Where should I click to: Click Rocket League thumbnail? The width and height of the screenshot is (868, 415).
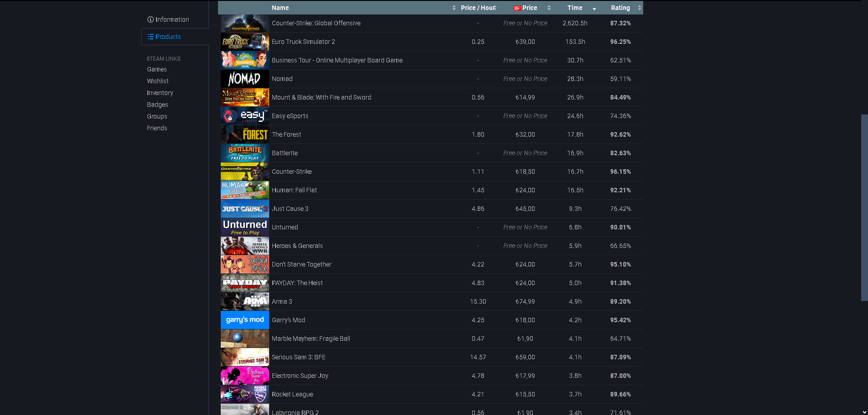[x=245, y=394]
